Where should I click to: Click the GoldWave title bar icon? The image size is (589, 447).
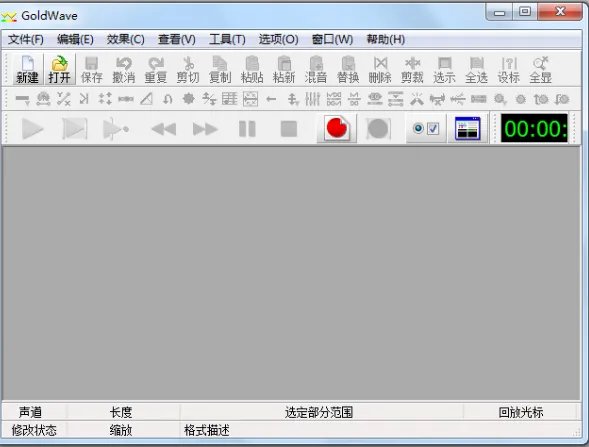point(9,16)
